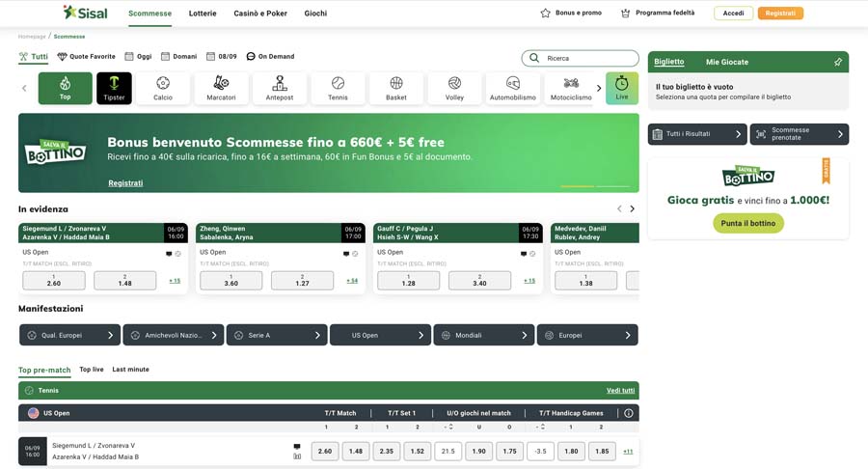Click the Punta il bottino button
868x469 pixels.
pos(747,223)
